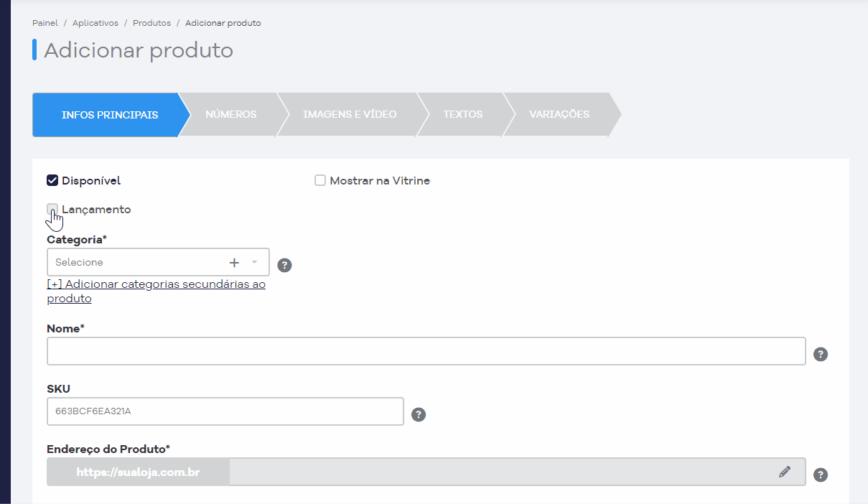Navigate to Painel in the breadcrumb
Screen dimensions: 868x504
(45, 23)
